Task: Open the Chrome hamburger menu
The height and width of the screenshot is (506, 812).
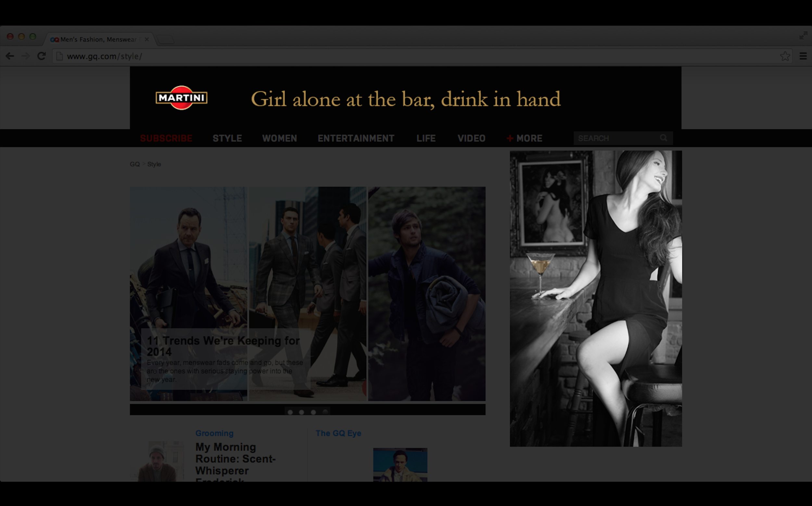Action: coord(803,56)
